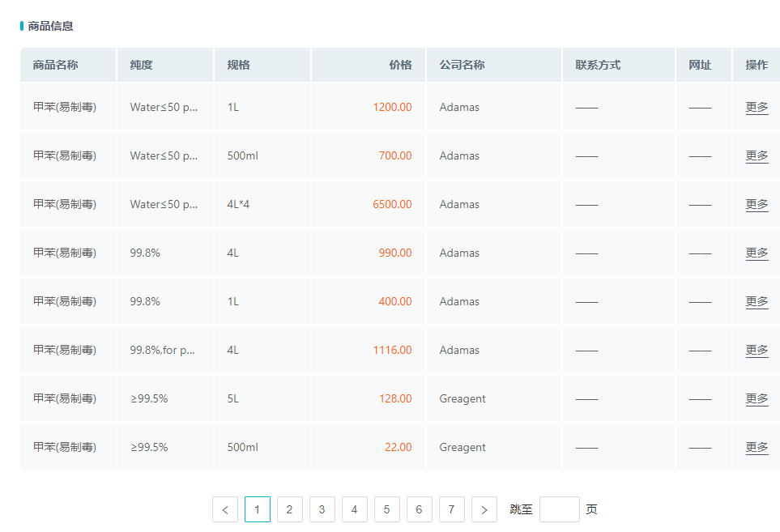Open 更多 for the 990.00 row
The width and height of the screenshot is (780, 532).
click(x=757, y=253)
